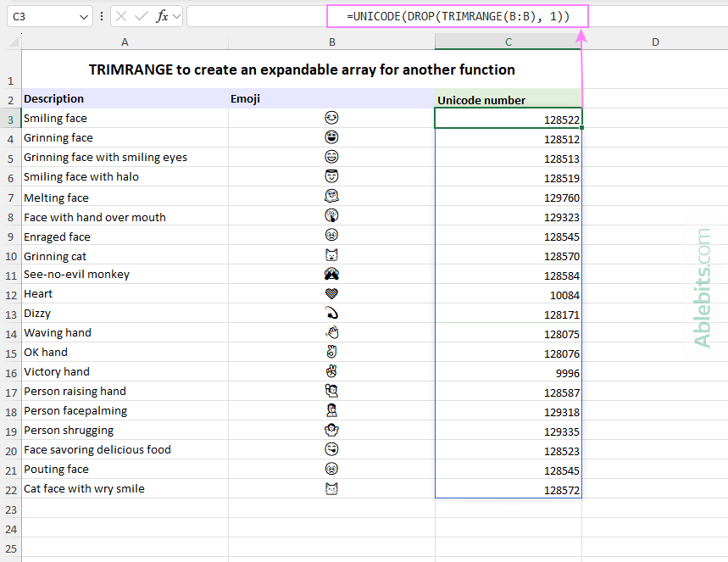The image size is (728, 562).
Task: Click the vertical ellipsis beside the Name Box
Action: (102, 16)
